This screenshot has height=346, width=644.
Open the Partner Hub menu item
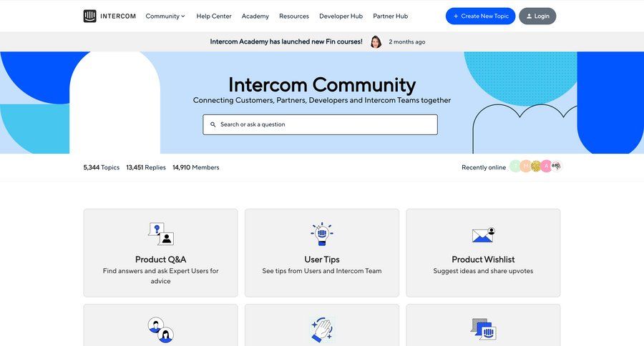point(390,16)
